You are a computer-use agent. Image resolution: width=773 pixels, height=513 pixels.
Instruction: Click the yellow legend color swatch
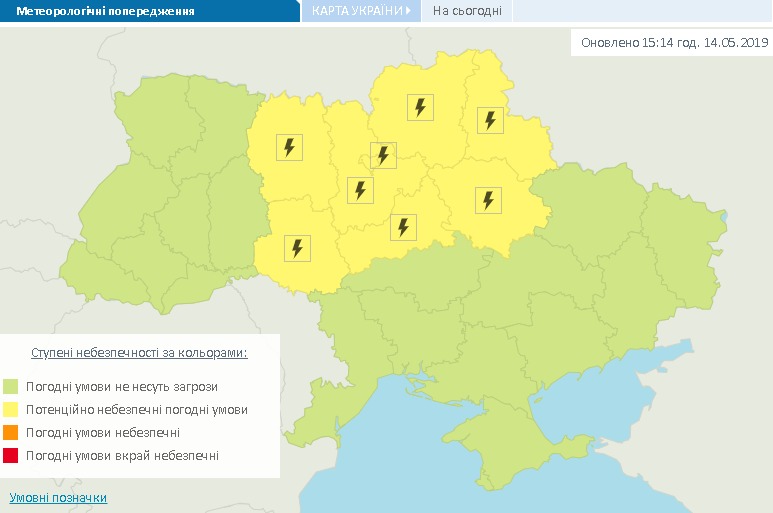tap(11, 410)
